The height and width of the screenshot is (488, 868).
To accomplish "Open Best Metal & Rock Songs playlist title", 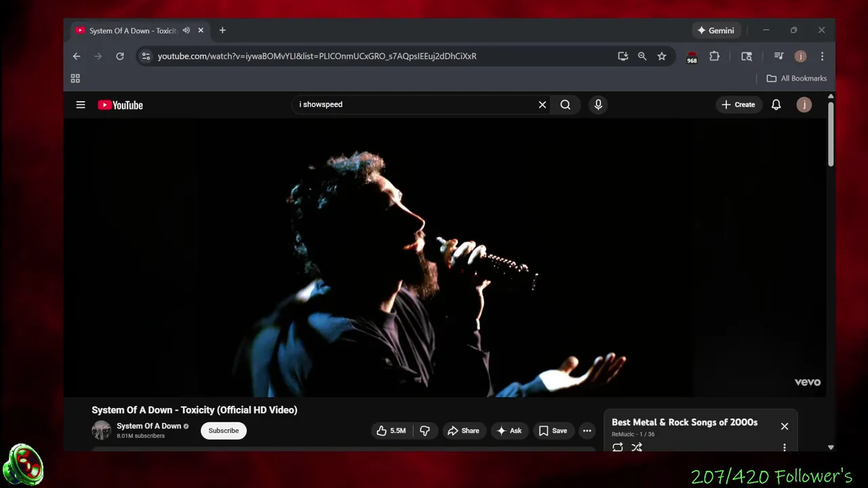I will (x=684, y=422).
